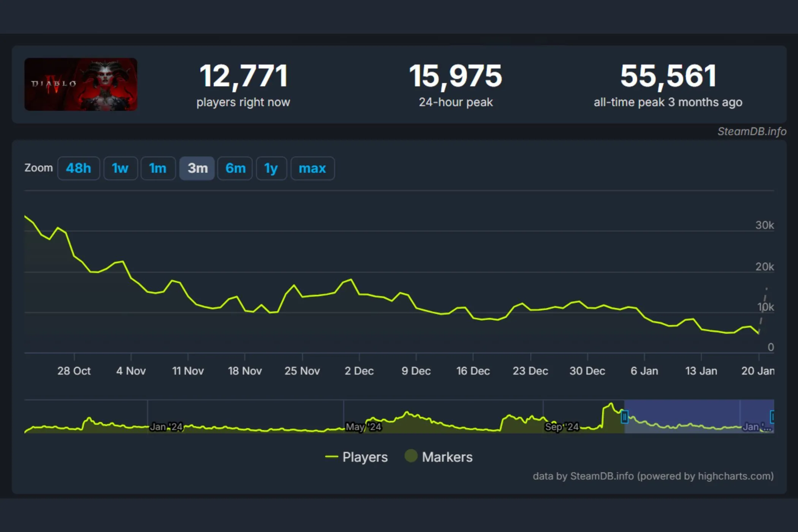Image resolution: width=798 pixels, height=532 pixels.
Task: Select the 1w zoom range
Action: tap(120, 168)
